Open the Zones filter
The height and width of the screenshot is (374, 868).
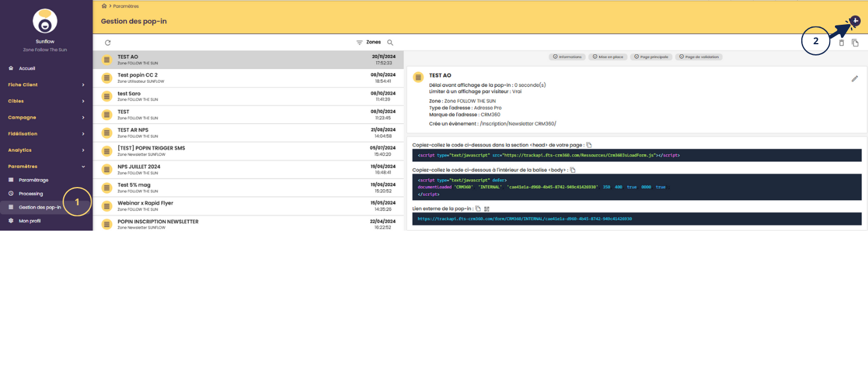[374, 42]
